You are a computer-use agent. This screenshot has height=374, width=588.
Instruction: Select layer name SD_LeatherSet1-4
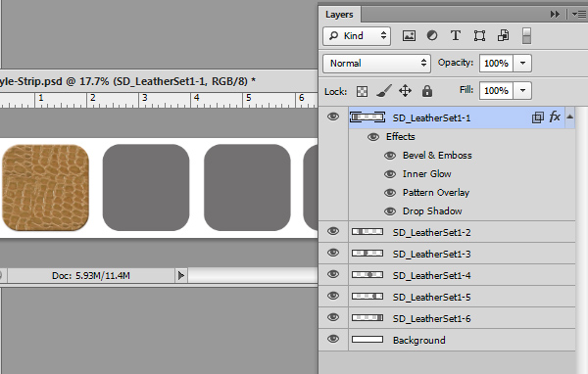[x=431, y=276]
